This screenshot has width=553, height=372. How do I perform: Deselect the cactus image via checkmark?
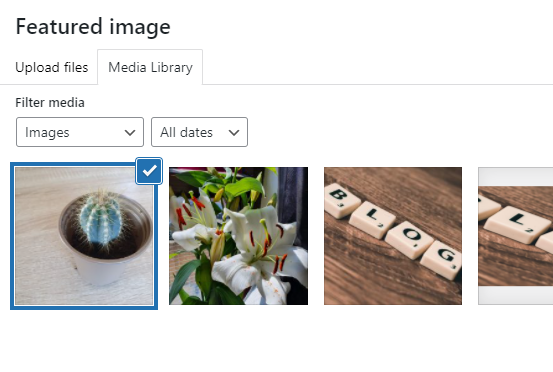coord(149,171)
